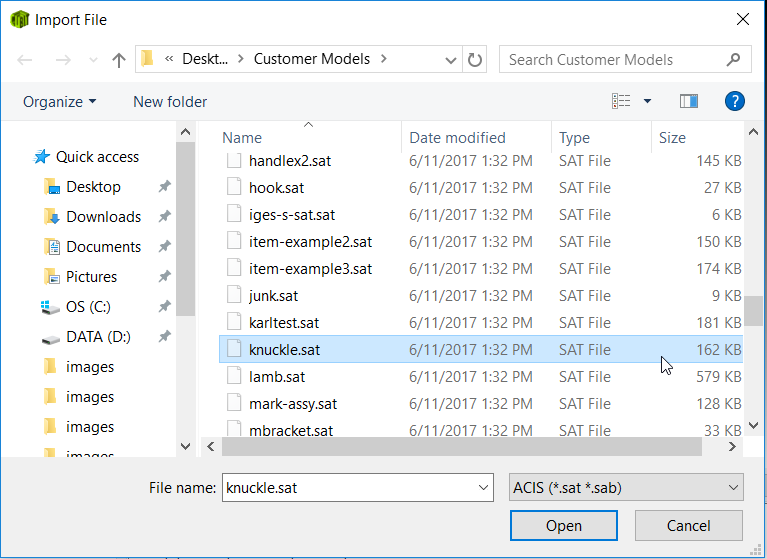Click the help question mark icon
This screenshot has height=559, width=767.
735,101
